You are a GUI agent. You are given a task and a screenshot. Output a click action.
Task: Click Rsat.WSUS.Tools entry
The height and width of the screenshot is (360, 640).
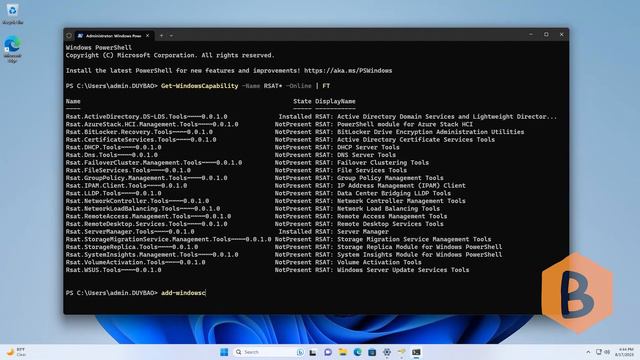coord(113,270)
